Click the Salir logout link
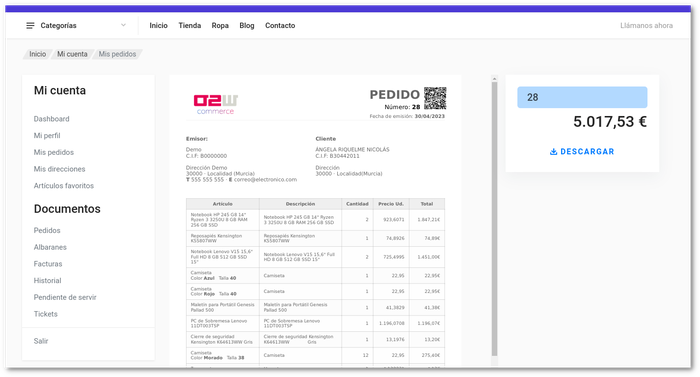 click(x=41, y=341)
